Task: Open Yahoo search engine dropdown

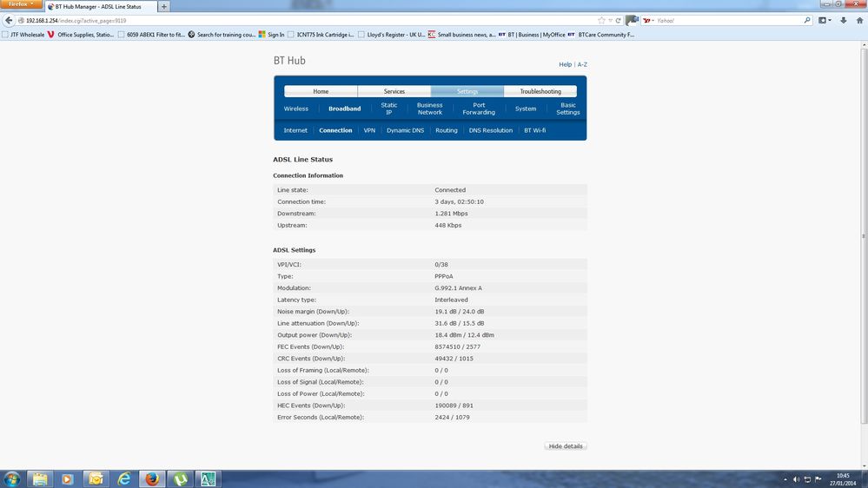Action: (x=648, y=21)
